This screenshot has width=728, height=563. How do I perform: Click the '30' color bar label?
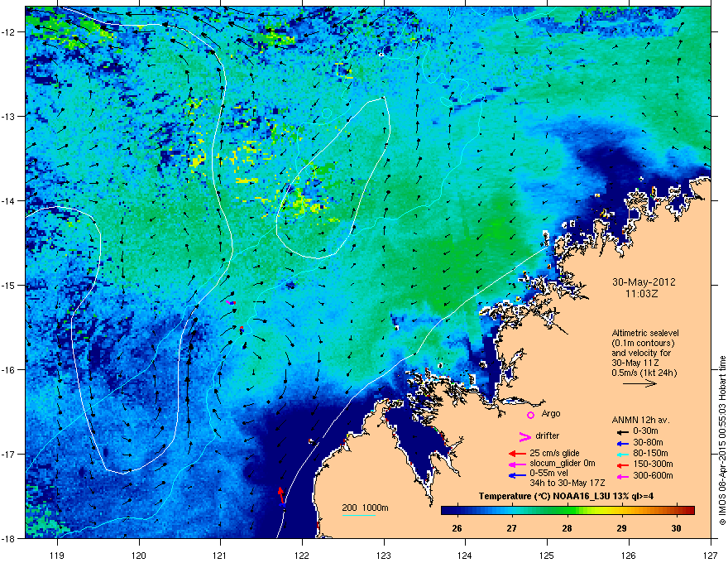click(x=676, y=528)
